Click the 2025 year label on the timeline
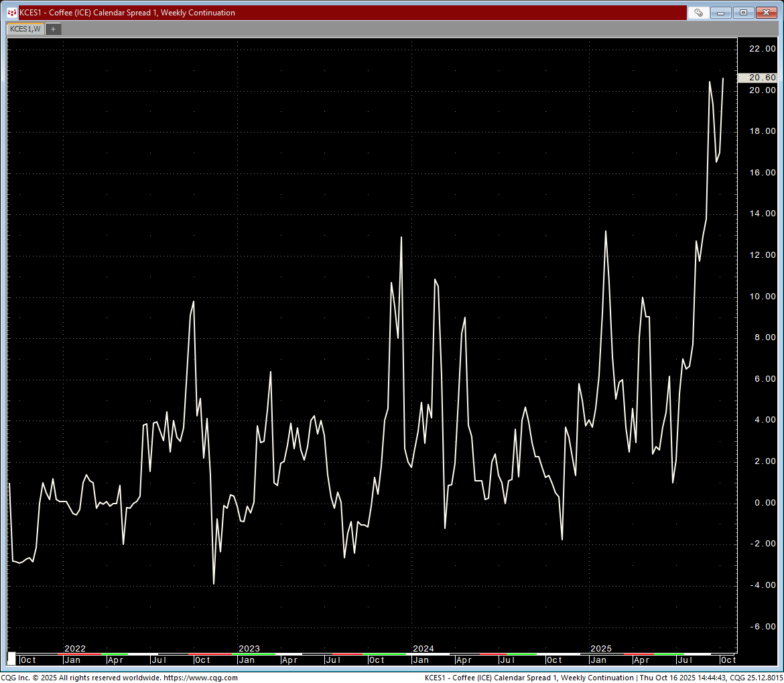Image resolution: width=784 pixels, height=683 pixels. (x=600, y=649)
